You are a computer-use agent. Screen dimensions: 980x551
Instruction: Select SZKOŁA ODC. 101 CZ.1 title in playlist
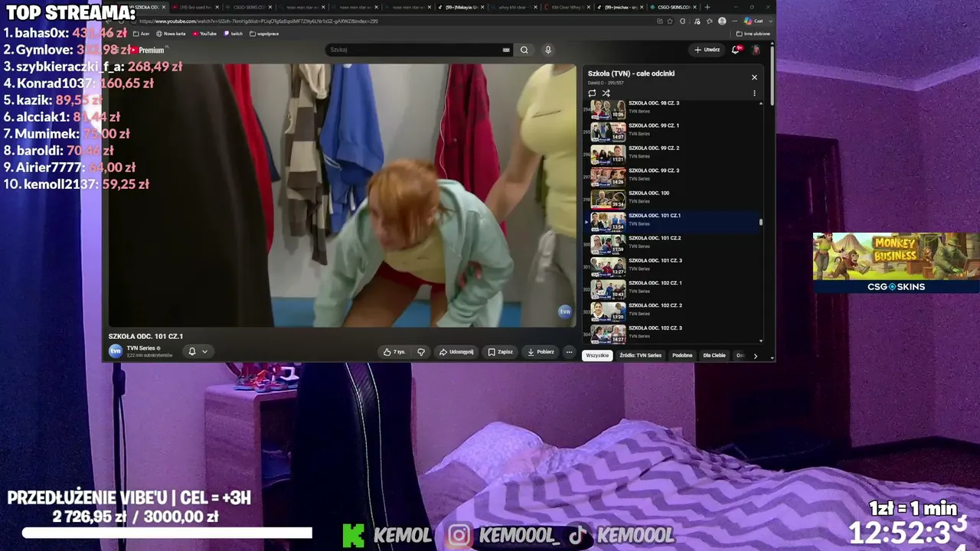tap(655, 216)
